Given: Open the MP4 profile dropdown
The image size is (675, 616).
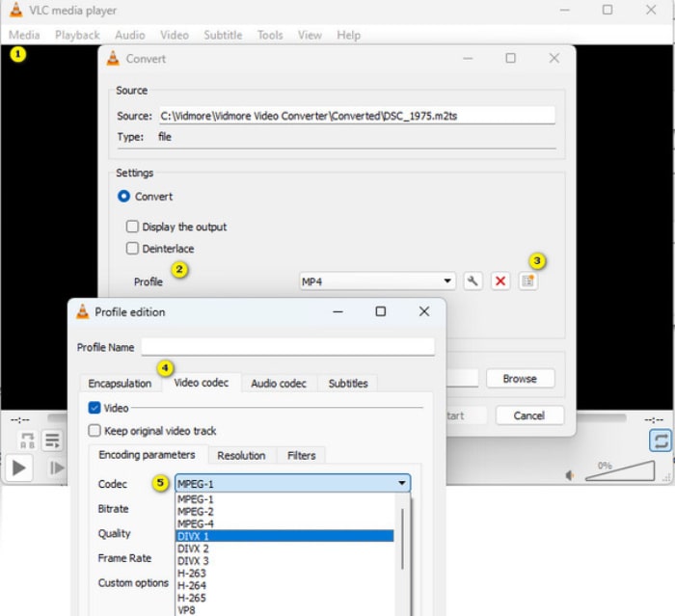Looking at the screenshot, I should coord(378,281).
